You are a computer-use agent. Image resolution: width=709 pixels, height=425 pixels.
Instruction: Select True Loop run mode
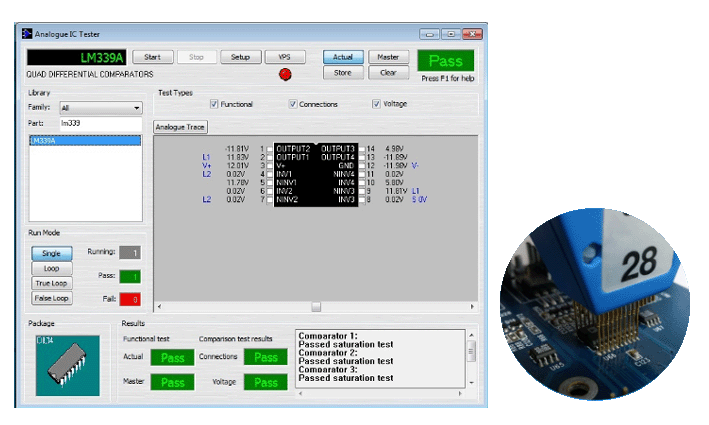pos(51,283)
